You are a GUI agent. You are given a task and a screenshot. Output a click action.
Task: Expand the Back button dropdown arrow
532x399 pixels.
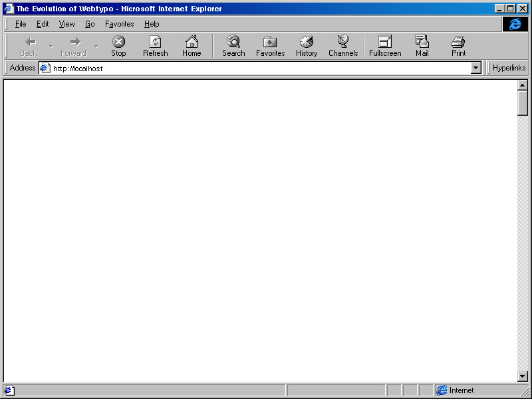(50, 45)
